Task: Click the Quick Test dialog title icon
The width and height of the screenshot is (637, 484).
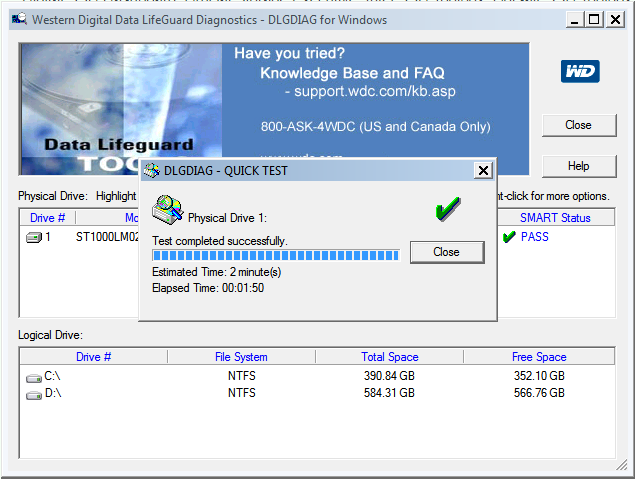Action: tap(152, 171)
